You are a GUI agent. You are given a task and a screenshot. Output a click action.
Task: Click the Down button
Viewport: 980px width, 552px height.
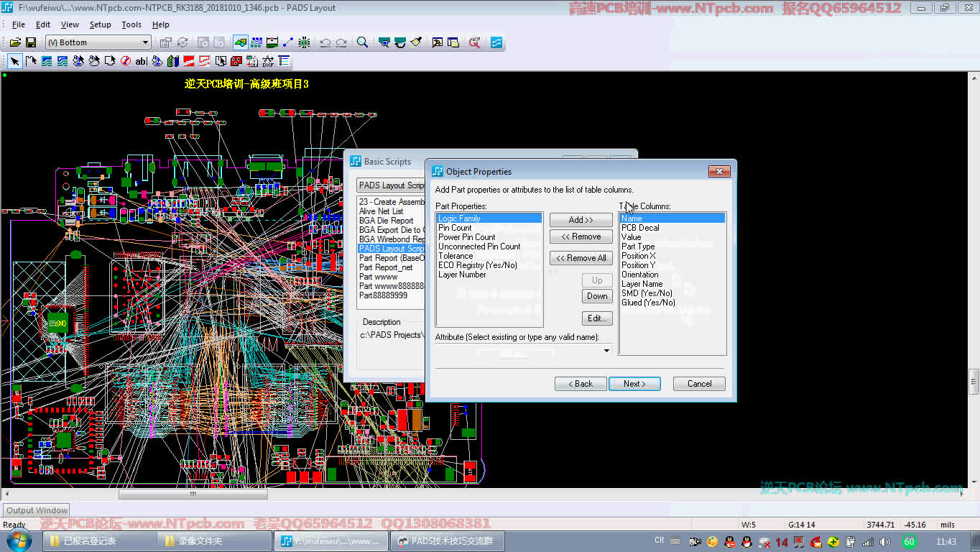[x=597, y=296]
